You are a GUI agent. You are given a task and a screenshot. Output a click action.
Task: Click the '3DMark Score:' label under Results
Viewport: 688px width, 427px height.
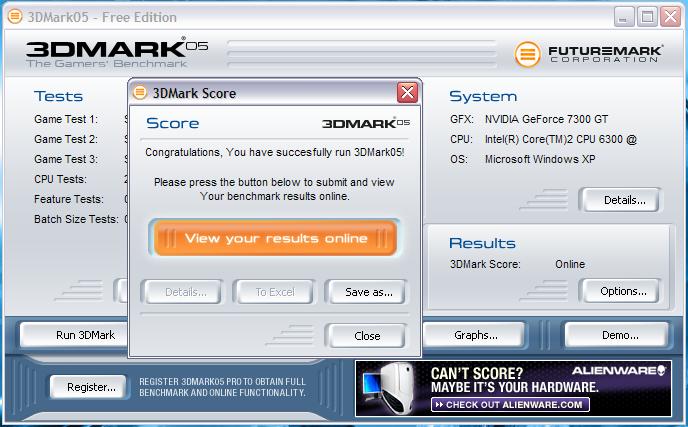click(485, 264)
